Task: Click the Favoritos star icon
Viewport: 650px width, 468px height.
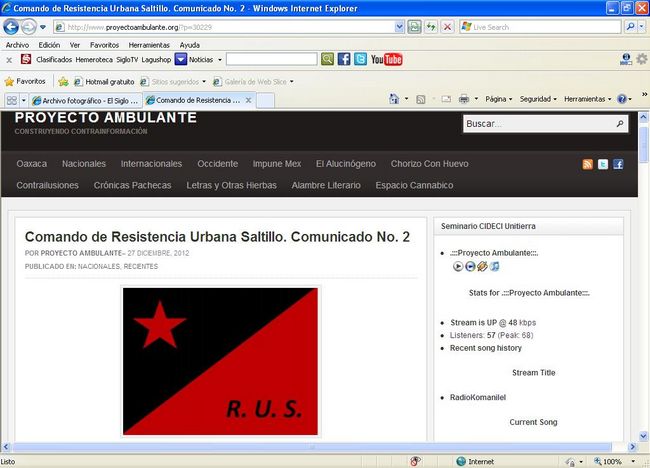Action: pyautogui.click(x=10, y=81)
